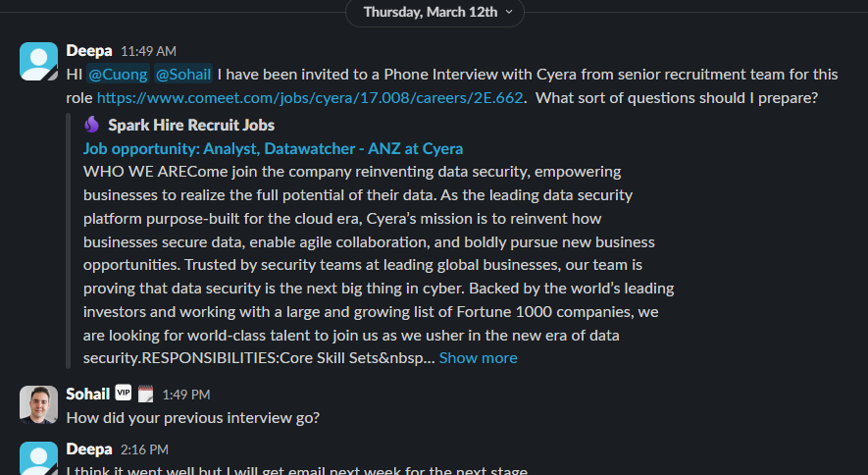Screen dimensions: 868x475
Task: Click Sohail's name on the 1:49 PM message
Action: [x=87, y=394]
